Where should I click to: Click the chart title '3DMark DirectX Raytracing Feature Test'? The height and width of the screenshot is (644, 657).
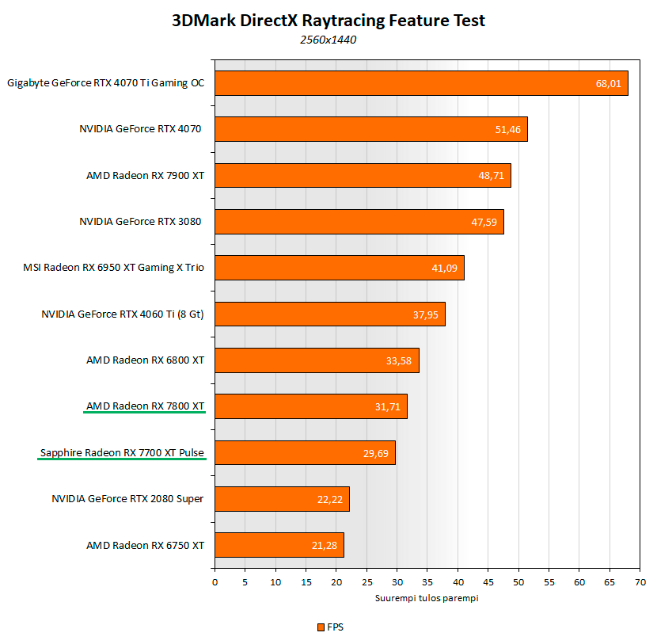tap(328, 20)
